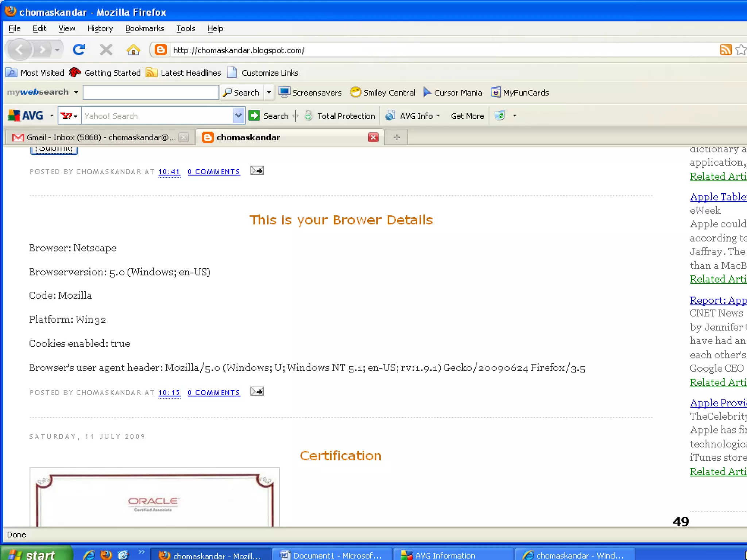
Task: Go to the Home page icon
Action: (133, 50)
